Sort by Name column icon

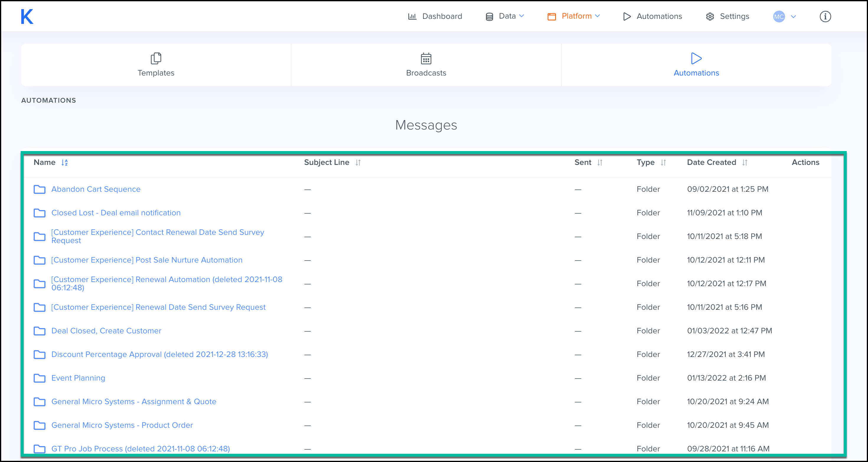(65, 163)
